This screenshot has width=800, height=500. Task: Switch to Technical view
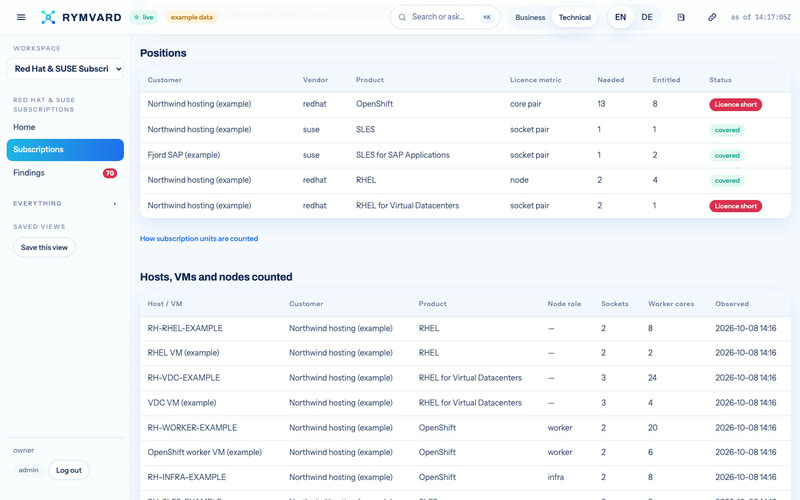[x=574, y=17]
